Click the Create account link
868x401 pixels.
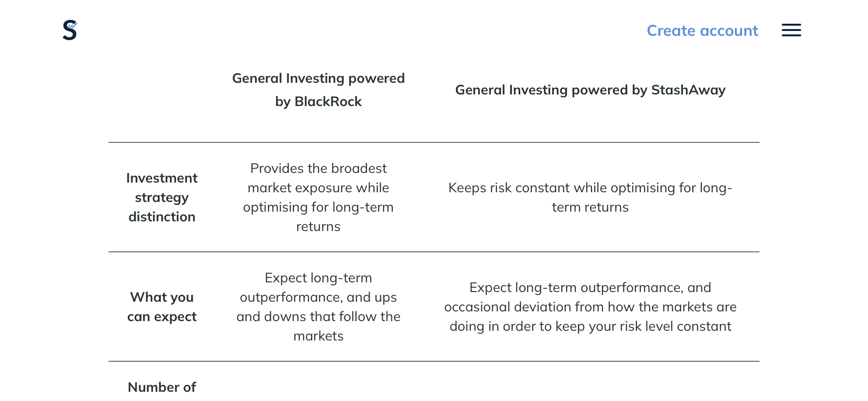(x=702, y=31)
